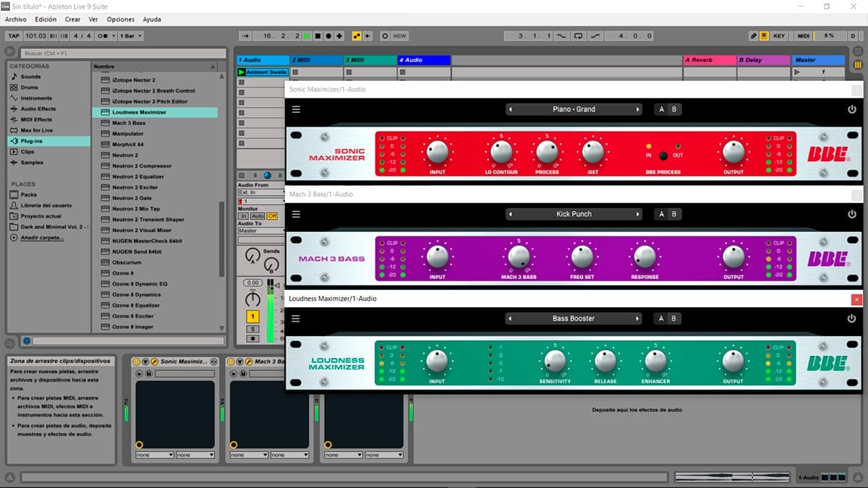The height and width of the screenshot is (488, 868).
Task: Set monitor to Off
Action: pos(272,216)
